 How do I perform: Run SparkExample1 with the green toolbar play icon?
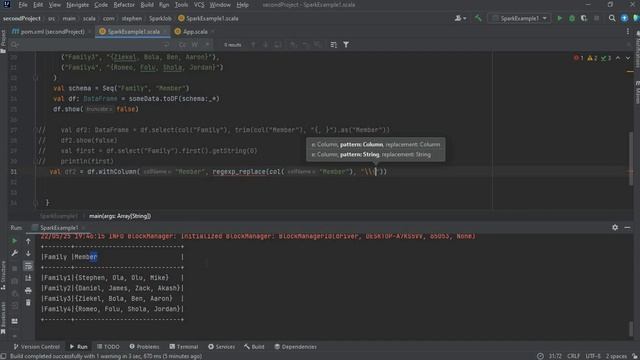pyautogui.click(x=560, y=18)
